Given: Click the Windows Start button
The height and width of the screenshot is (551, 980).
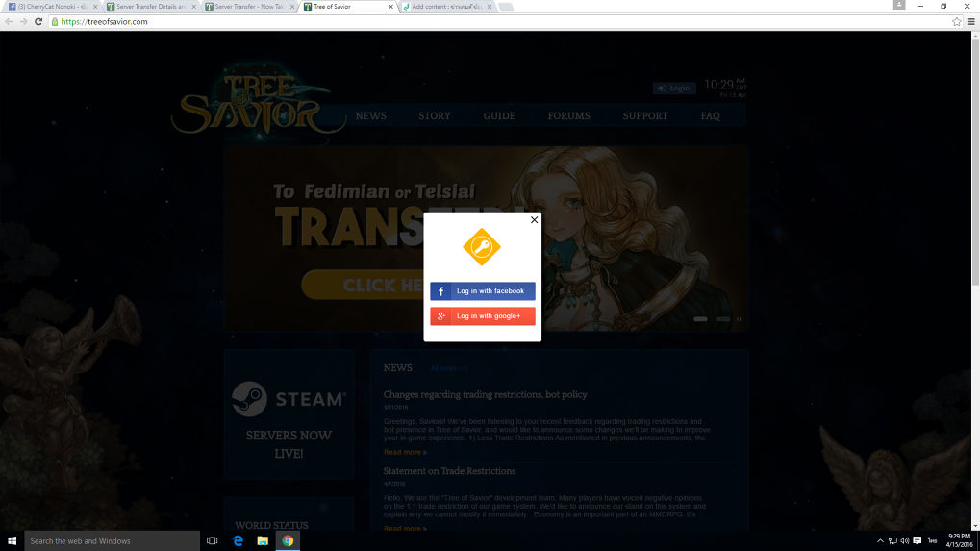Looking at the screenshot, I should [x=12, y=541].
